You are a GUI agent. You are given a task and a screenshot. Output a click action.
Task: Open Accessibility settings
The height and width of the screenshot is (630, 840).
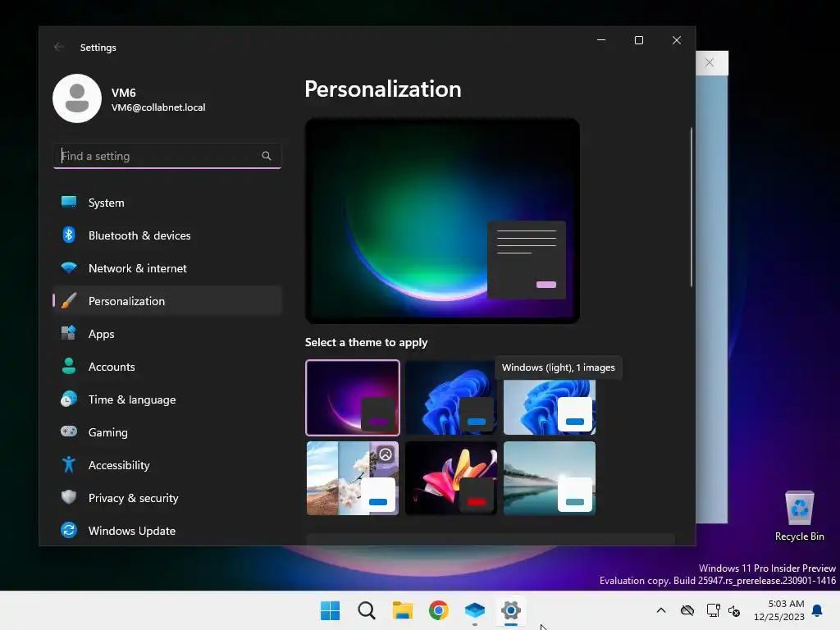click(167, 465)
